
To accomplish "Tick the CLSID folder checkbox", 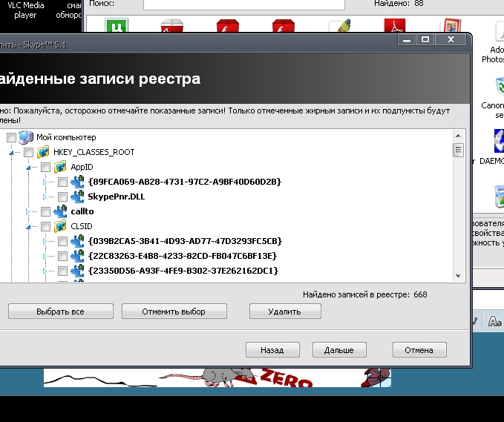I will tap(45, 226).
